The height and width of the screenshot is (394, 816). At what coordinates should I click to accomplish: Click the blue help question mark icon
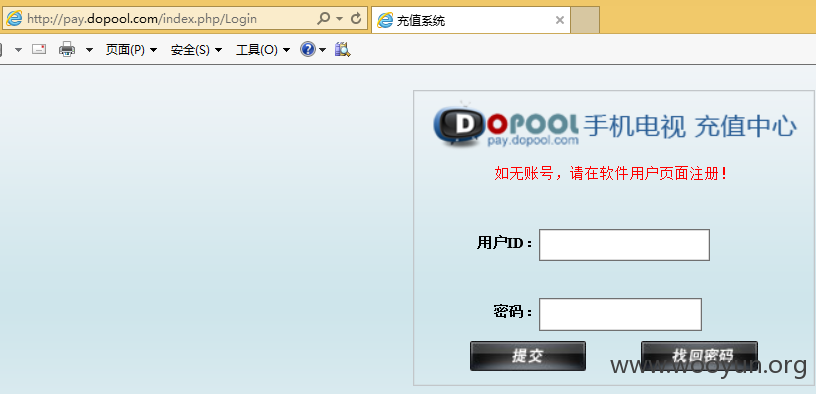(308, 49)
